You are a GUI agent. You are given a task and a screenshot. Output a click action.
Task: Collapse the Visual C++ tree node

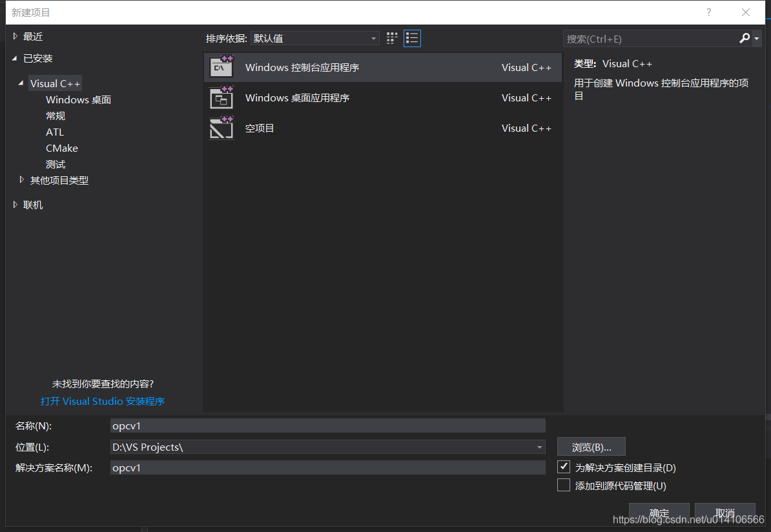pyautogui.click(x=21, y=83)
